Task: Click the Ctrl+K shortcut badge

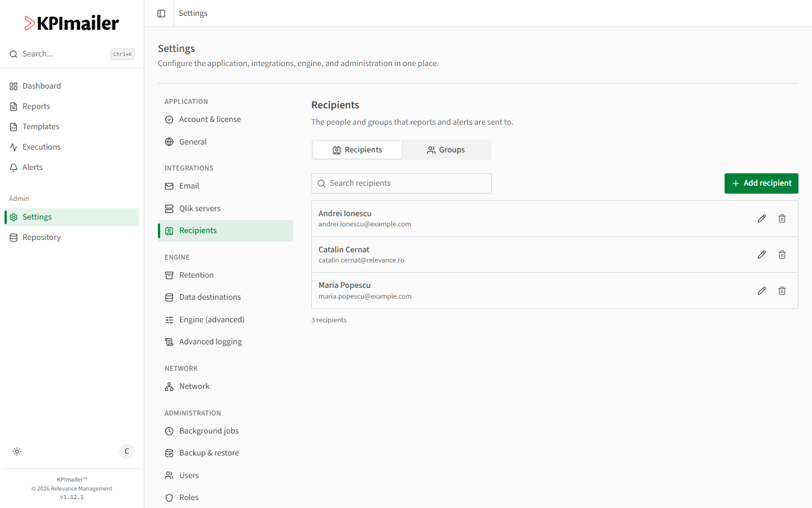Action: click(122, 54)
